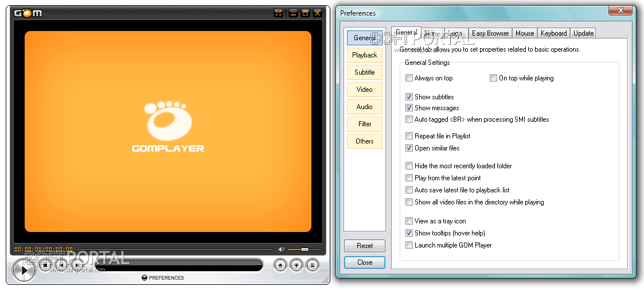
Task: Open the control panel icon in GOM Player
Action: 296,265
